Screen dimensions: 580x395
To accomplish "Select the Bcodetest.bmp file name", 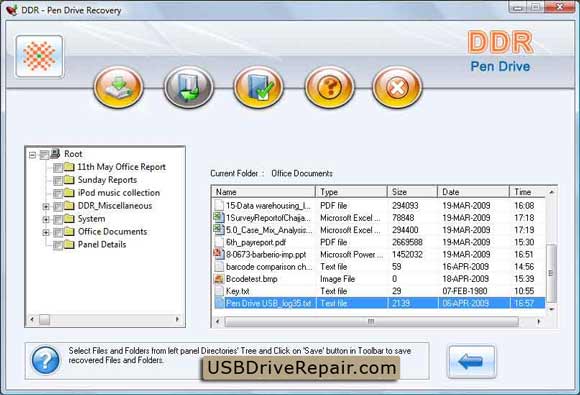I will 252,278.
